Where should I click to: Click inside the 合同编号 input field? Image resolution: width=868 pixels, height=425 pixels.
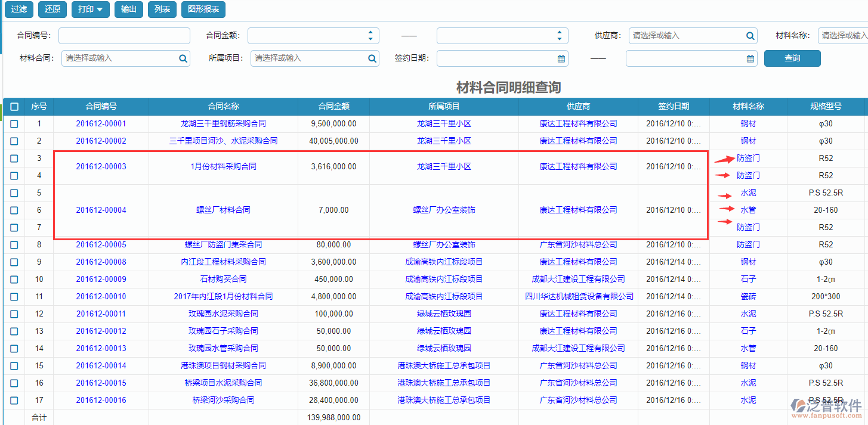(123, 36)
